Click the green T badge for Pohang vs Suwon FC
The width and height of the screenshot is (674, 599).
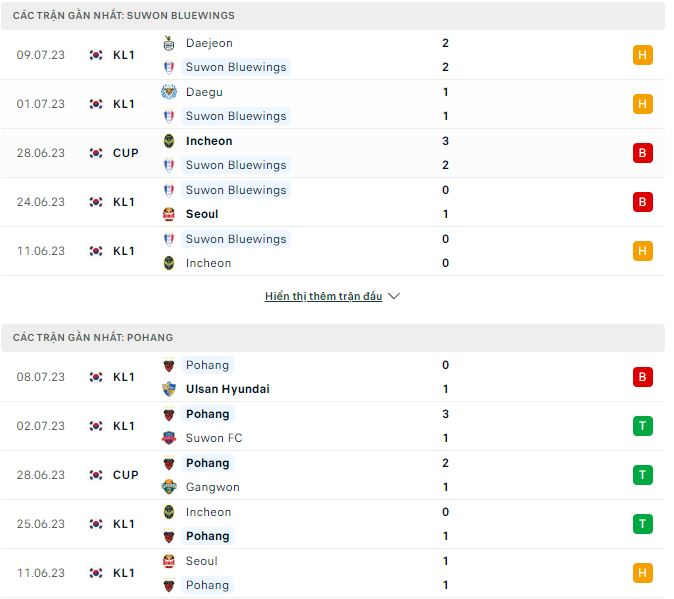[x=643, y=426]
